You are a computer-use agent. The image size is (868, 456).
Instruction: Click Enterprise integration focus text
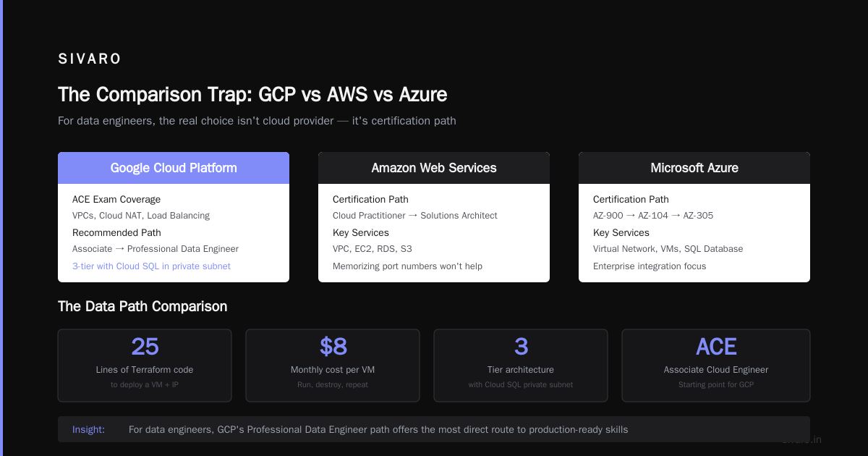point(650,266)
